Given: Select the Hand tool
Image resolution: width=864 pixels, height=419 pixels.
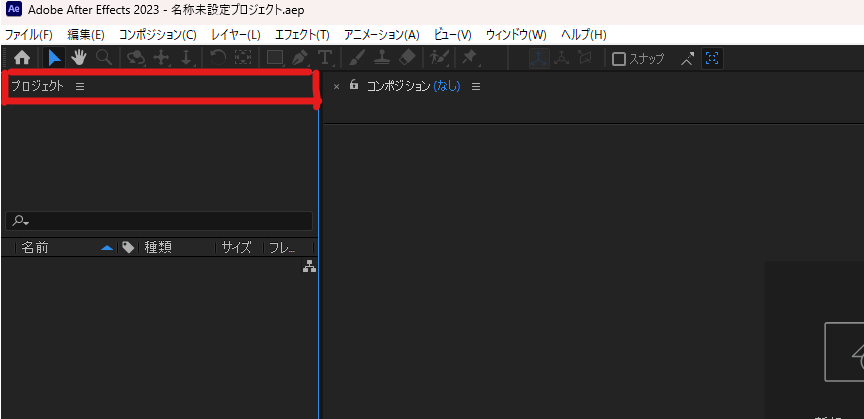Looking at the screenshot, I should [x=79, y=57].
